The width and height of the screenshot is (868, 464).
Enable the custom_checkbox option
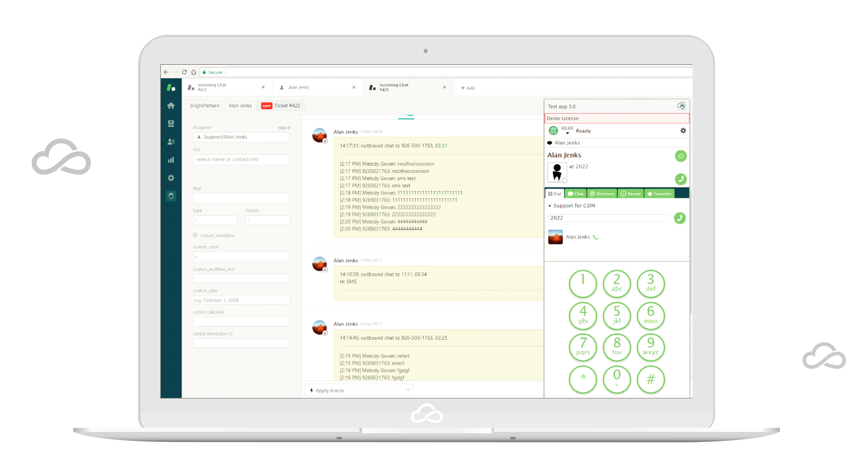click(195, 235)
